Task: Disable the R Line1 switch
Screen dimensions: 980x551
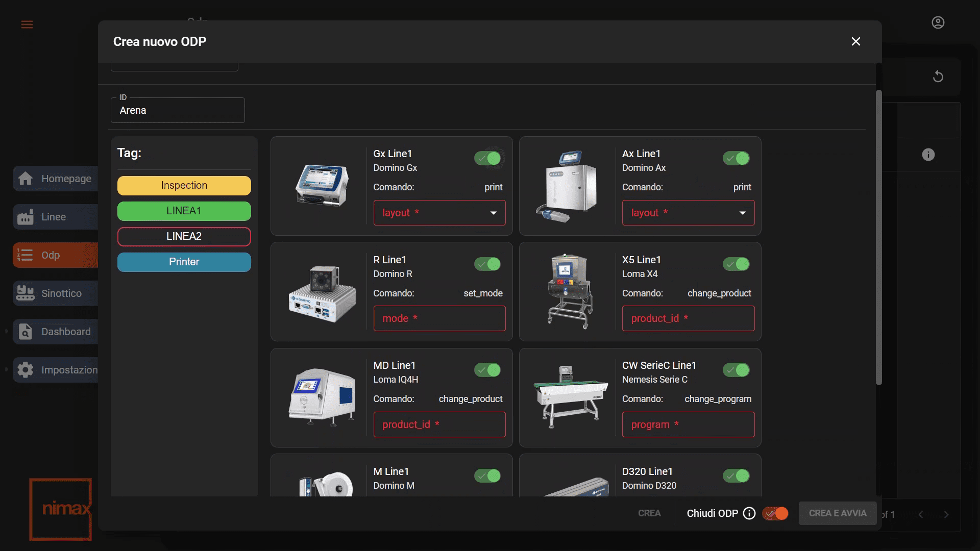Action: 487,264
